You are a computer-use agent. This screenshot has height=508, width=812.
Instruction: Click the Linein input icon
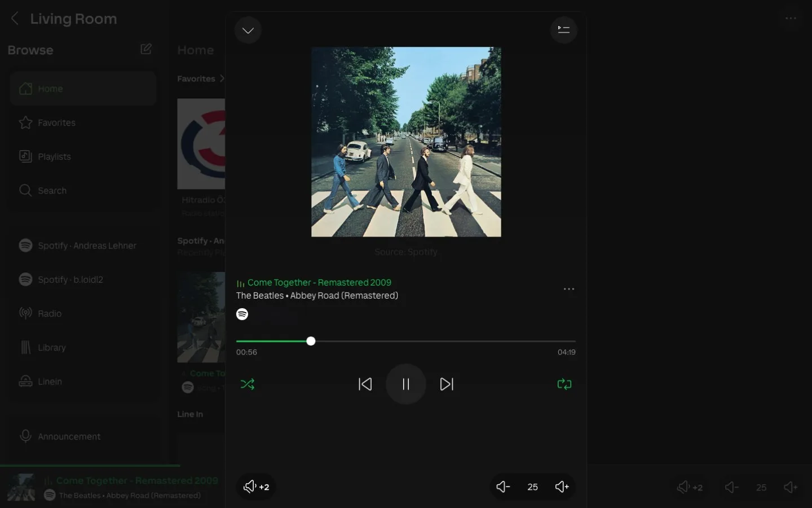click(x=25, y=382)
